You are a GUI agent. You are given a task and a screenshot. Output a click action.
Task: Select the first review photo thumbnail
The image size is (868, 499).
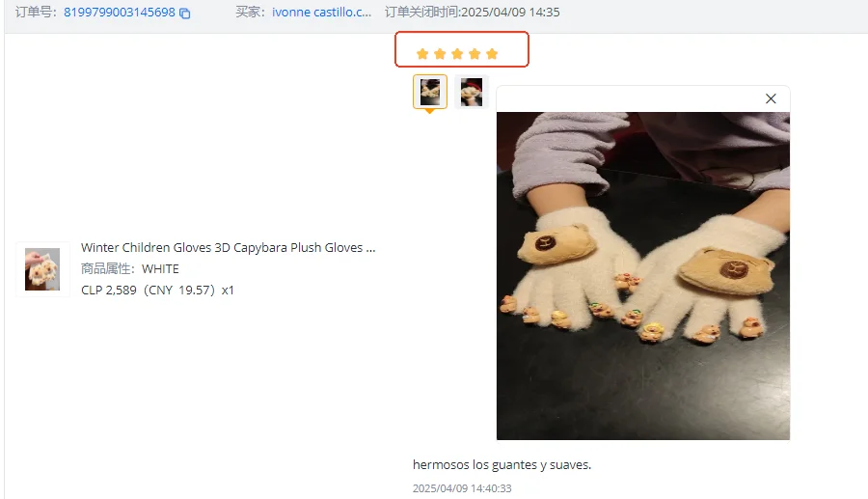click(x=430, y=92)
